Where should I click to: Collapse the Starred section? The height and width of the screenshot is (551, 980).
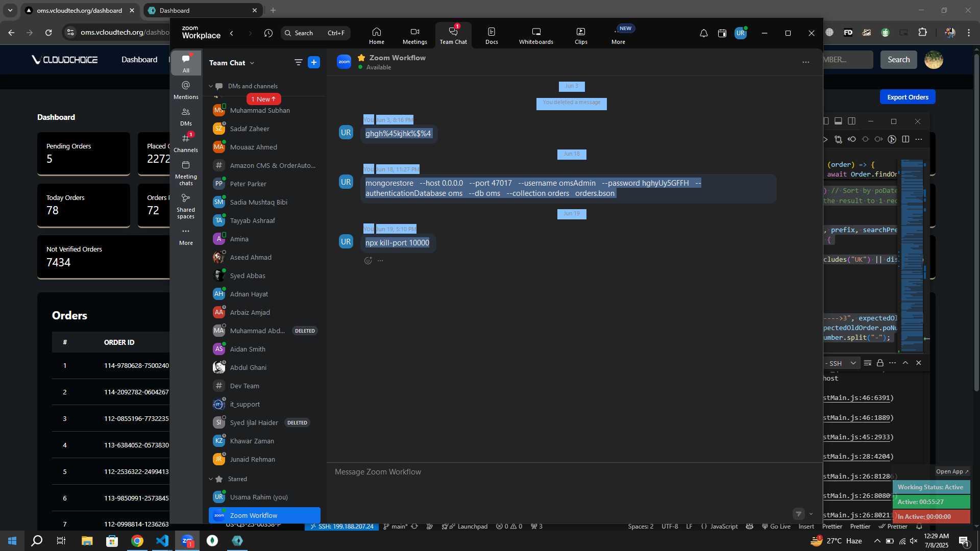pos(211,479)
